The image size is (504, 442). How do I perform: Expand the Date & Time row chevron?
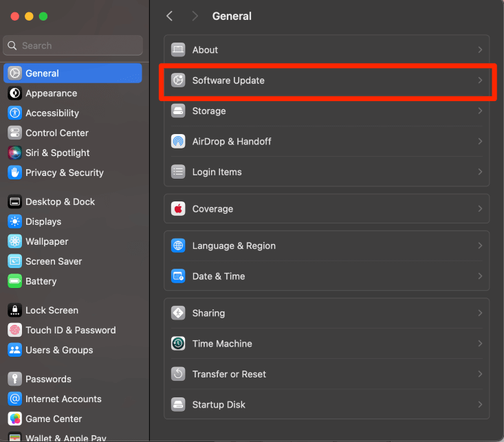point(479,276)
